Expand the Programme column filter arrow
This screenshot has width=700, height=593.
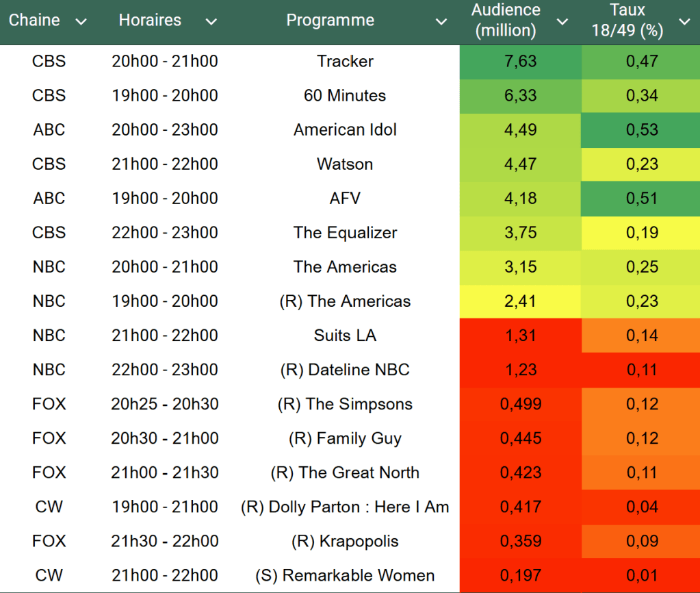[x=441, y=22]
